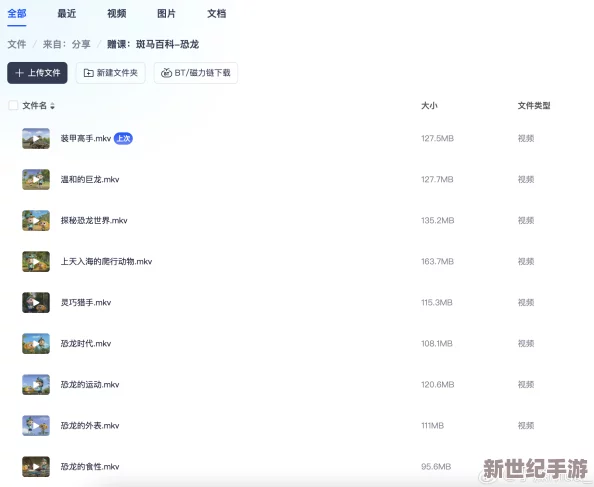Select the file name 恐龙的运动.mkv
This screenshot has width=594, height=487.
pos(90,385)
